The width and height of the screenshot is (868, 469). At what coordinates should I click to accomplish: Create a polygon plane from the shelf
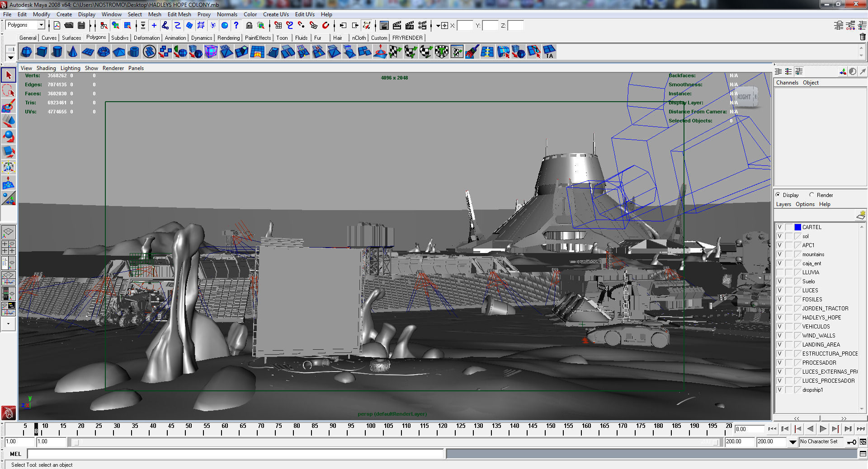click(x=88, y=52)
